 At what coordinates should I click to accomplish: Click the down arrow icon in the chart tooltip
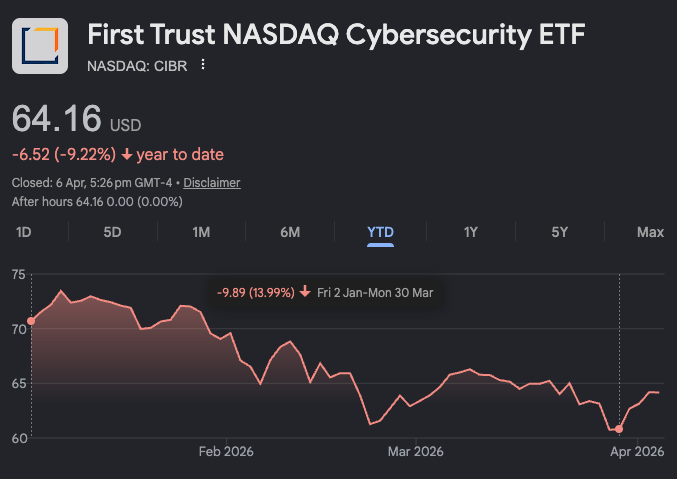[304, 293]
